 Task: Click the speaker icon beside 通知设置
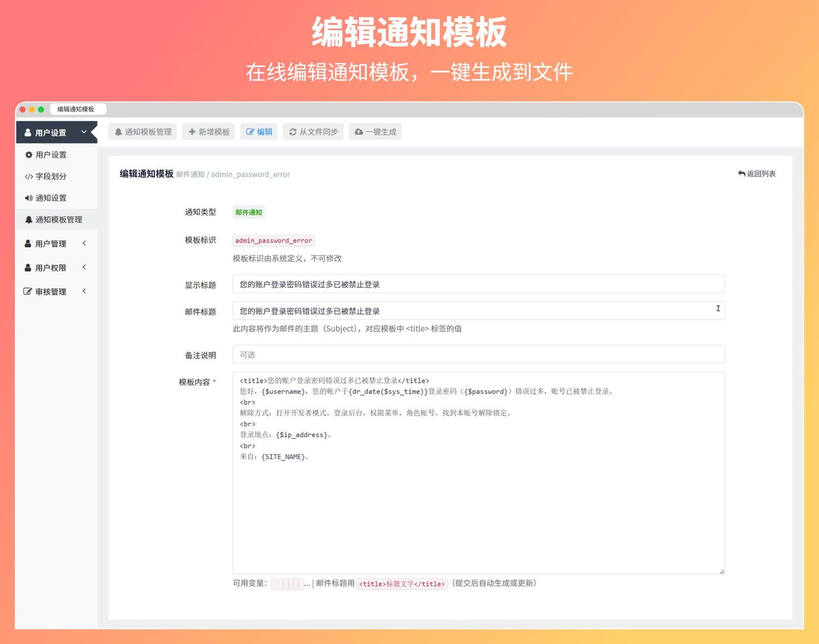point(29,198)
